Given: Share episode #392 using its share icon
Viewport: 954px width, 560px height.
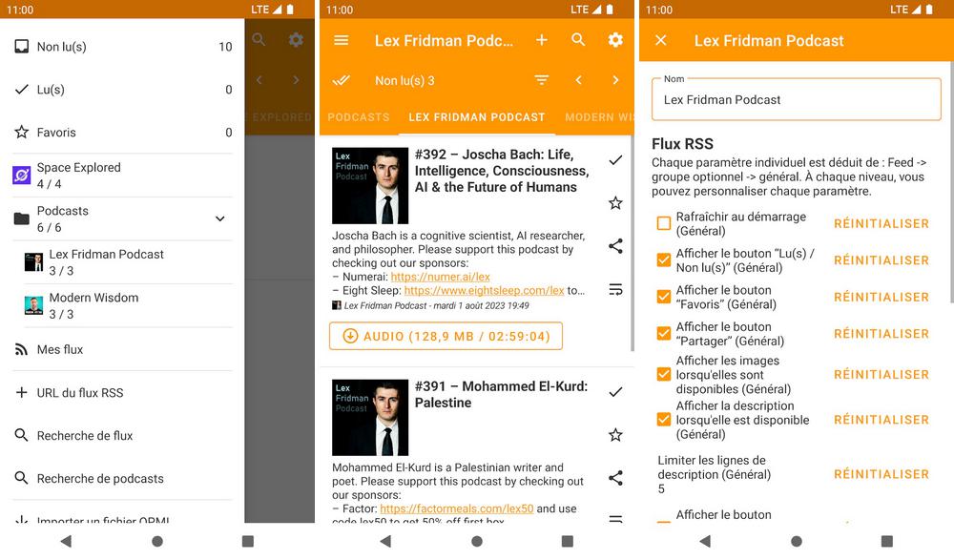Looking at the screenshot, I should pyautogui.click(x=615, y=246).
